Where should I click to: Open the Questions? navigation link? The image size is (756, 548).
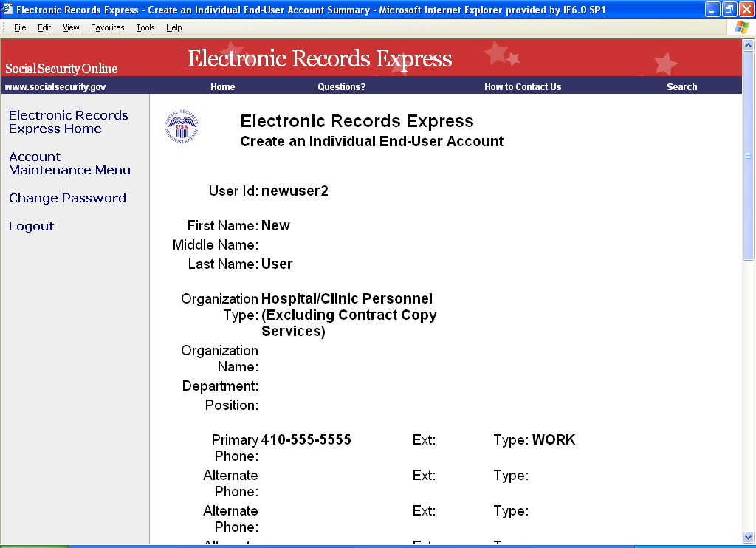pyautogui.click(x=341, y=87)
